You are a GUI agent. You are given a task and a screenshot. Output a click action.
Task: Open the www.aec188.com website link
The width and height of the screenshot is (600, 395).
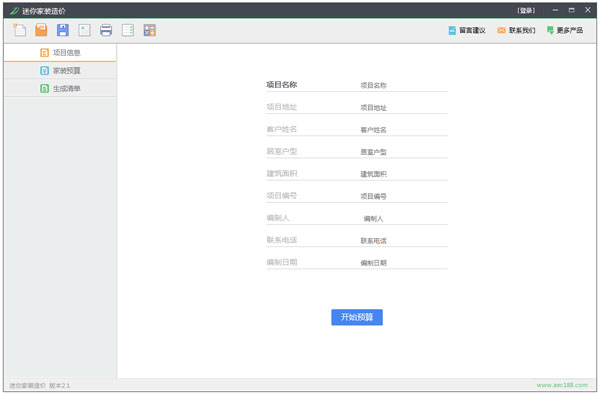[x=562, y=385]
